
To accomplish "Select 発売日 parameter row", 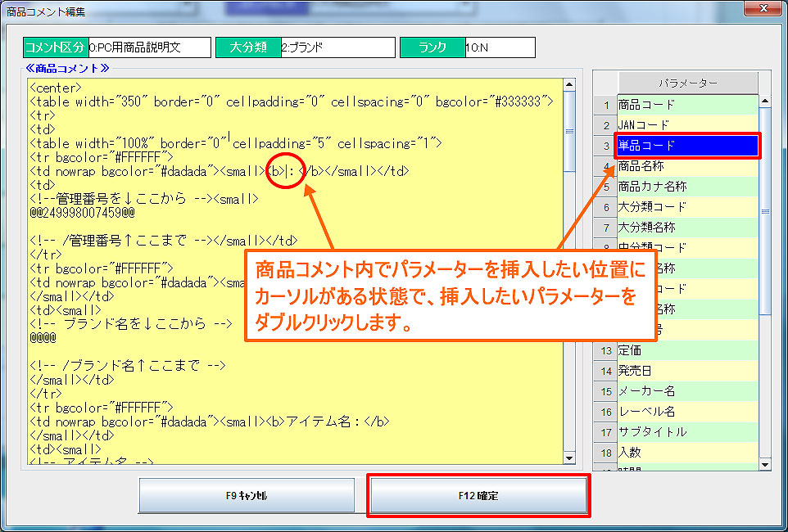I will click(x=687, y=371).
